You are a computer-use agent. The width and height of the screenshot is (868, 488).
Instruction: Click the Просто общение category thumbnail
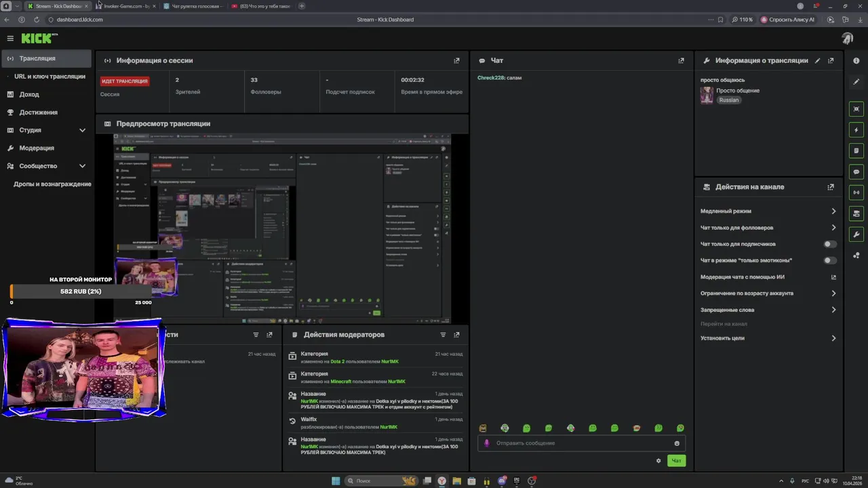click(707, 95)
